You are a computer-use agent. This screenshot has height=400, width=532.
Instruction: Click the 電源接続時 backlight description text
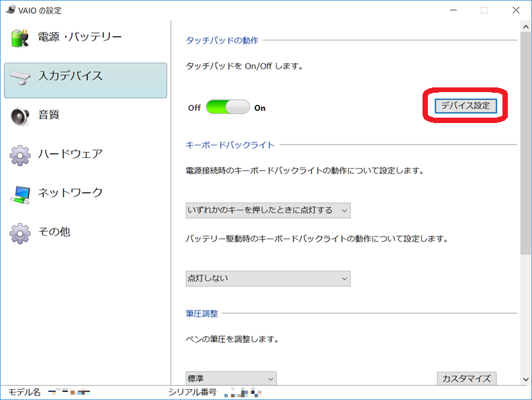(x=306, y=171)
